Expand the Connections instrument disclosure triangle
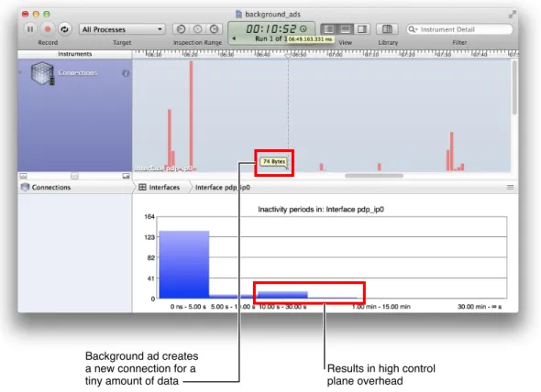This screenshot has width=541, height=392. click(x=20, y=72)
